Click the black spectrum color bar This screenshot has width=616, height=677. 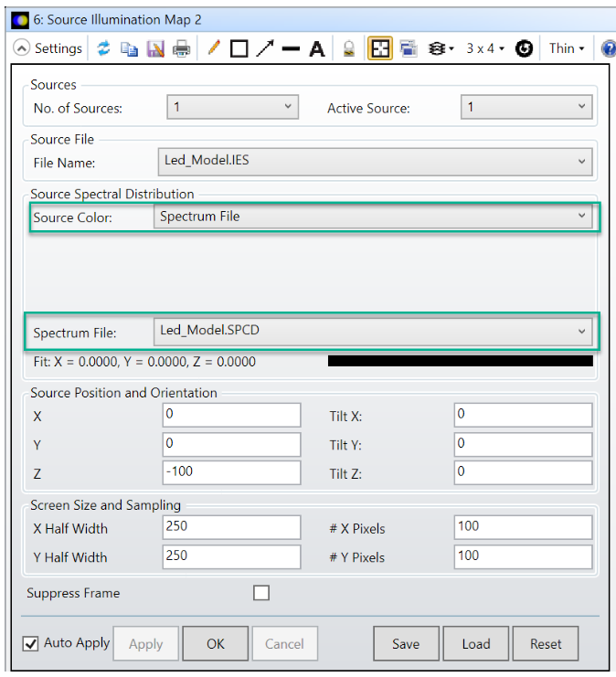tap(460, 362)
